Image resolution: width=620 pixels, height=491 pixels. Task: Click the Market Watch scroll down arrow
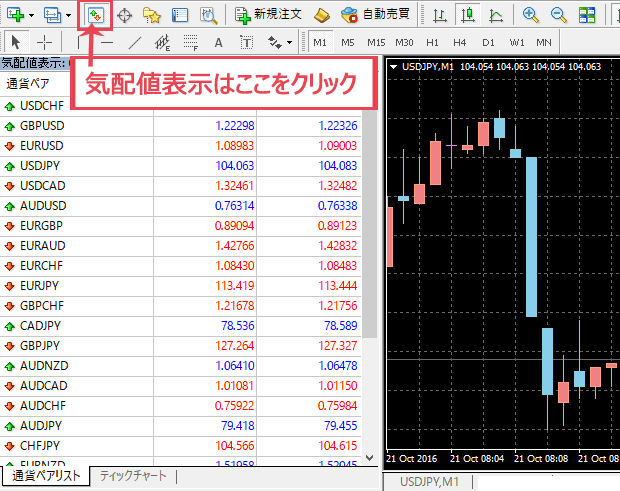pos(370,458)
